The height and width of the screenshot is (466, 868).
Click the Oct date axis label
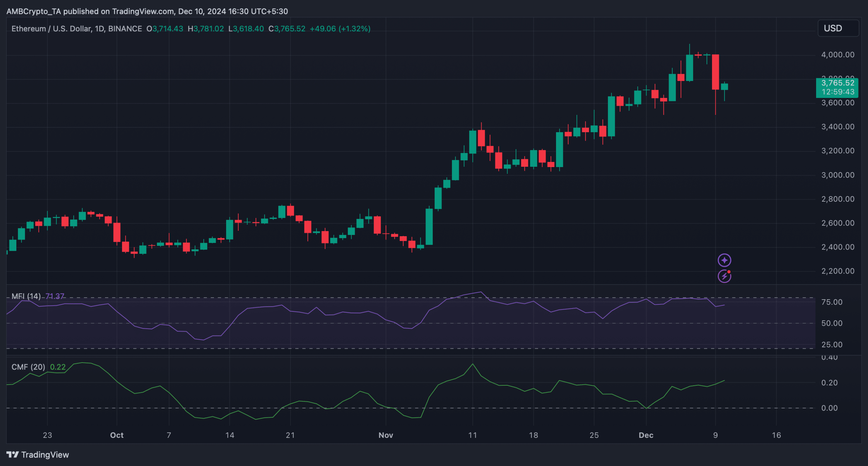[117, 435]
